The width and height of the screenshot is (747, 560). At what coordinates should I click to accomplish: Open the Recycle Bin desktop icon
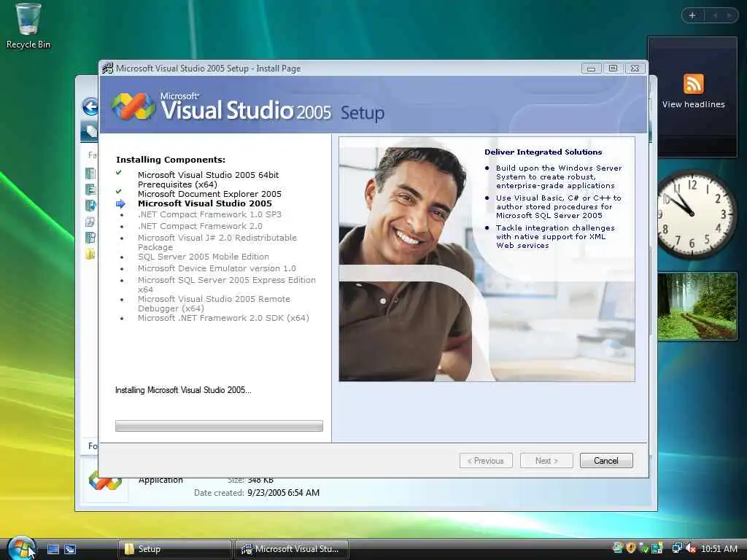28,26
